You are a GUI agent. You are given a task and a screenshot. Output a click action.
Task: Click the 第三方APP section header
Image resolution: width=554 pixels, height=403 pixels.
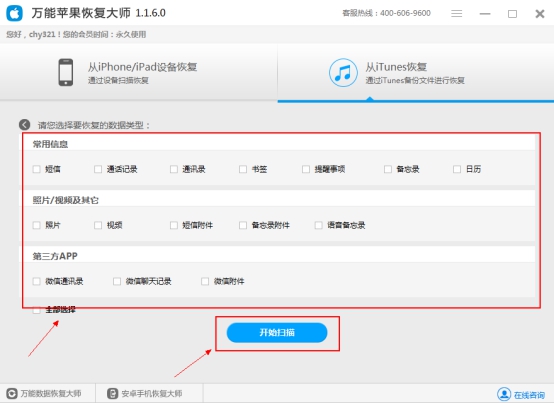[55, 256]
